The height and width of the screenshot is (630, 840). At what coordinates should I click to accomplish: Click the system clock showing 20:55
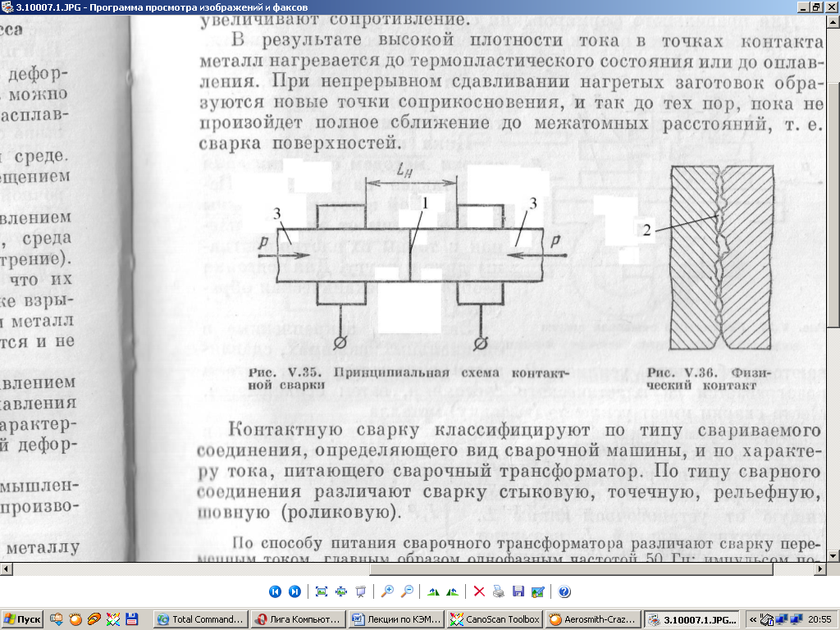(x=819, y=620)
